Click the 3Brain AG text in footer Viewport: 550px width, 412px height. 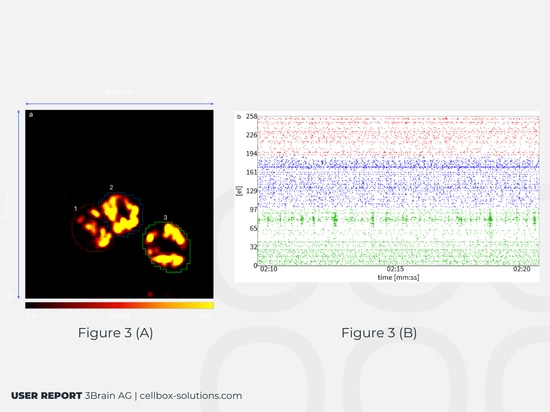(108, 396)
